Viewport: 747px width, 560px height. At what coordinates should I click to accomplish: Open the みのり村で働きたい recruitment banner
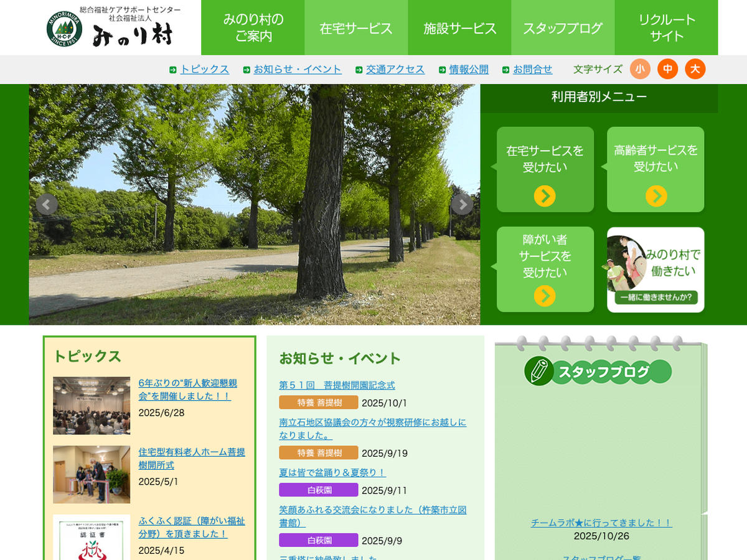[x=655, y=269]
